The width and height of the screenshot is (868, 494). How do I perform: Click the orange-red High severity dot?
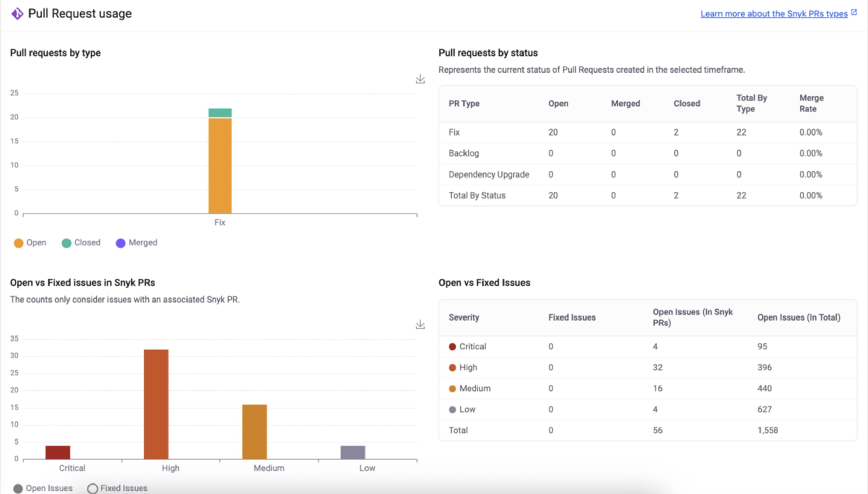tap(452, 368)
